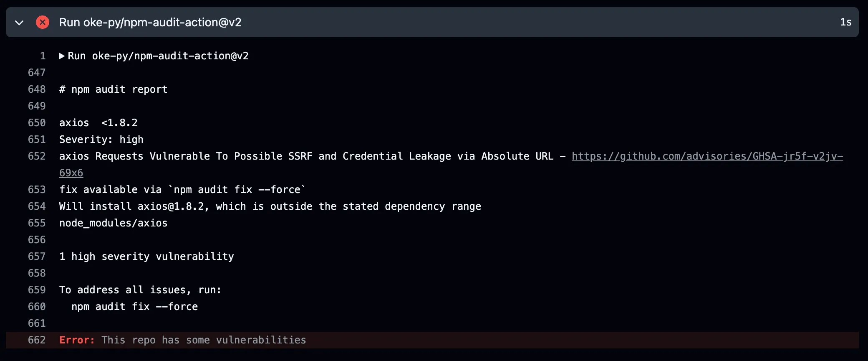Select the npm audit fix --force command line

[x=135, y=306]
